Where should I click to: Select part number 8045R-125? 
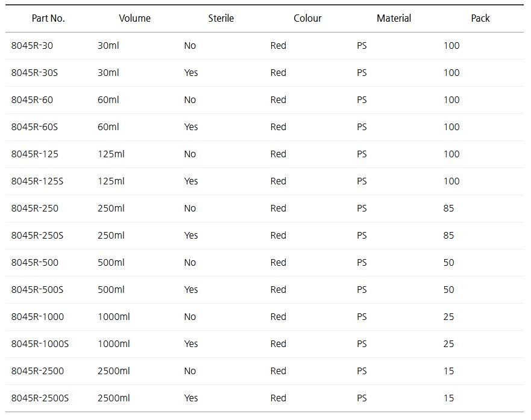[x=35, y=154]
